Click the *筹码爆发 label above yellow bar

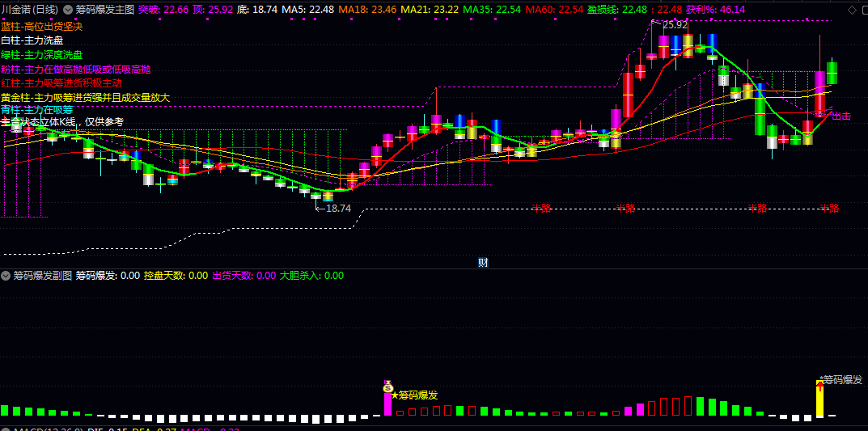[x=840, y=380]
